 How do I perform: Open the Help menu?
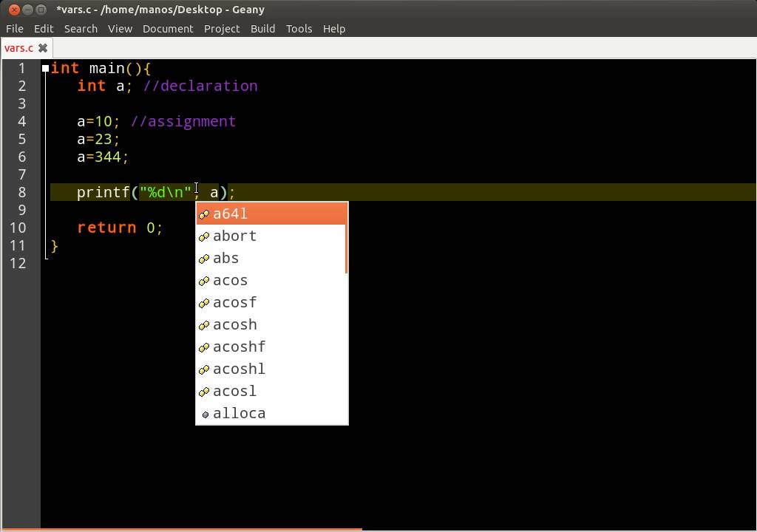(x=334, y=29)
